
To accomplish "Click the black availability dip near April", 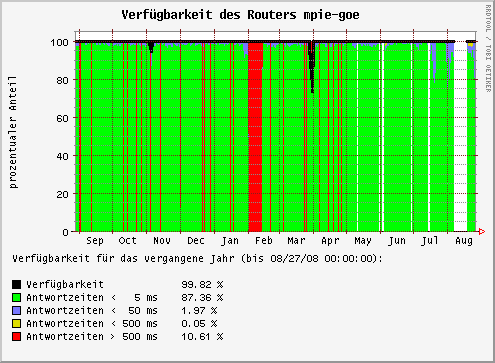I will (312, 67).
